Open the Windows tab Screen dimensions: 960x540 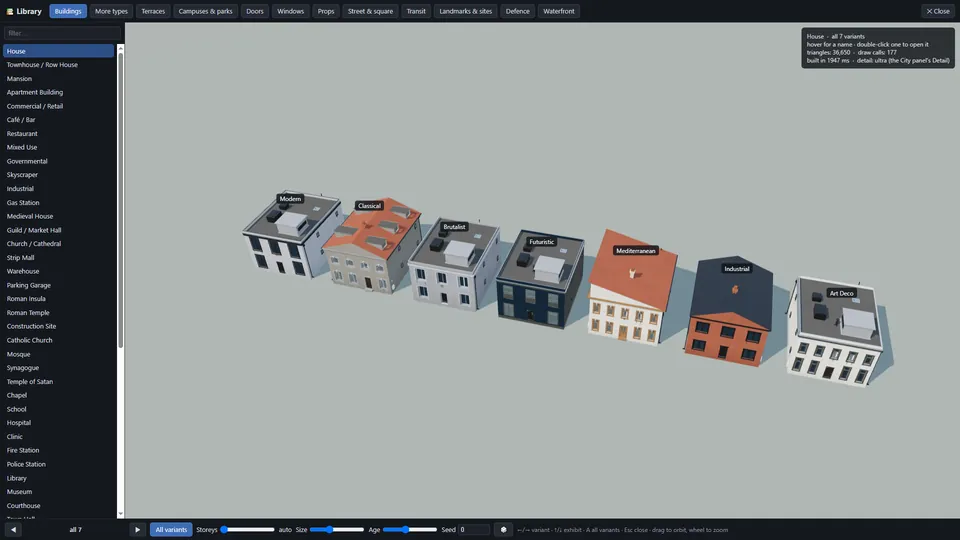(x=290, y=11)
